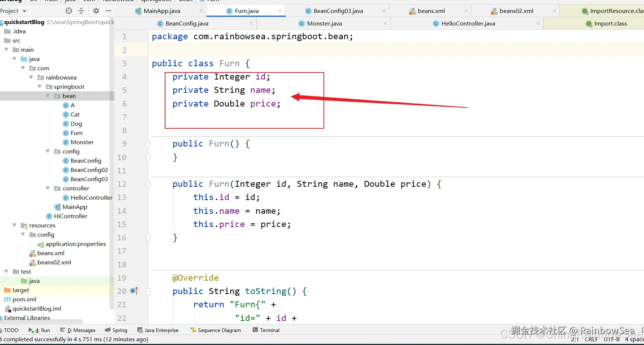Click the beans.xml file icon in tree
This screenshot has height=345, width=644.
[33, 253]
